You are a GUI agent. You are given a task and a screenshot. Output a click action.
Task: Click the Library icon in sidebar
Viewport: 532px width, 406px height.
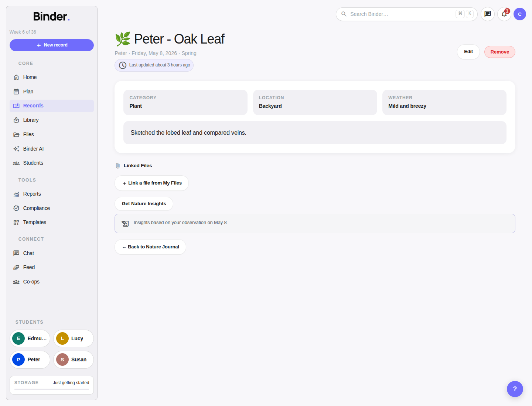click(x=16, y=120)
